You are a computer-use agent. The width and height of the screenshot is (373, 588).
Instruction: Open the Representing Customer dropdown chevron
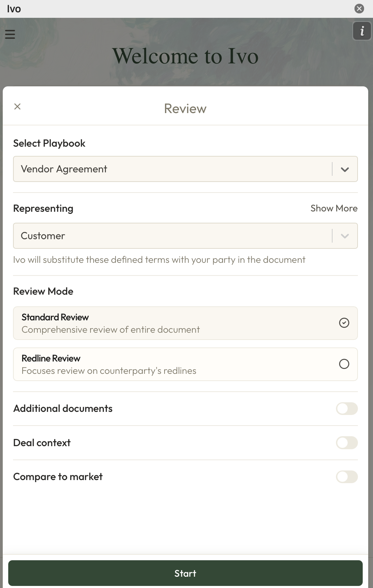(x=345, y=236)
